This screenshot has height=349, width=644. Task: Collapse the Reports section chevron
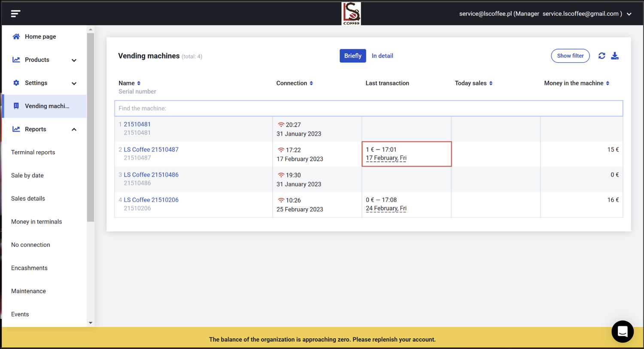pos(74,129)
